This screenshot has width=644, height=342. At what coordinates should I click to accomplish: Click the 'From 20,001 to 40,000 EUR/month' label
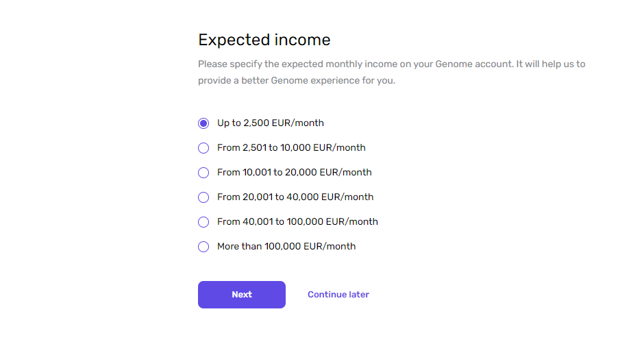(x=295, y=197)
